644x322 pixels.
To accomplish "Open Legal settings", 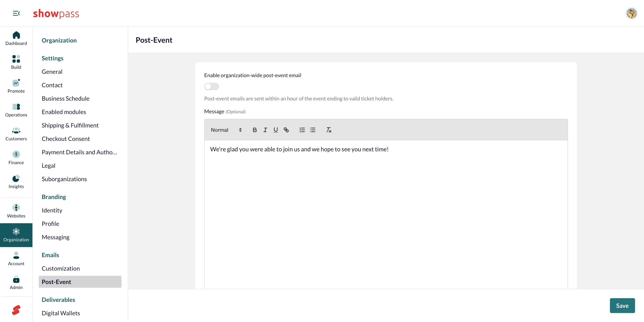I will [48, 166].
